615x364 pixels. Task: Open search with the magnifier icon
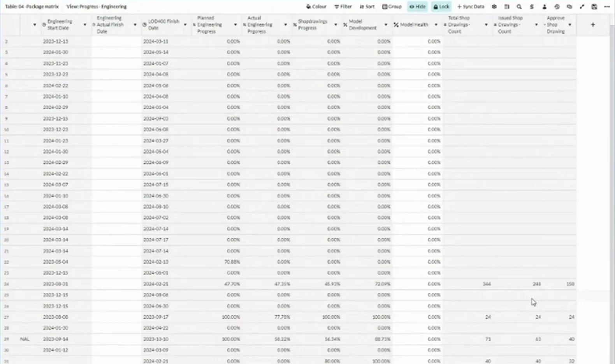[x=519, y=7]
